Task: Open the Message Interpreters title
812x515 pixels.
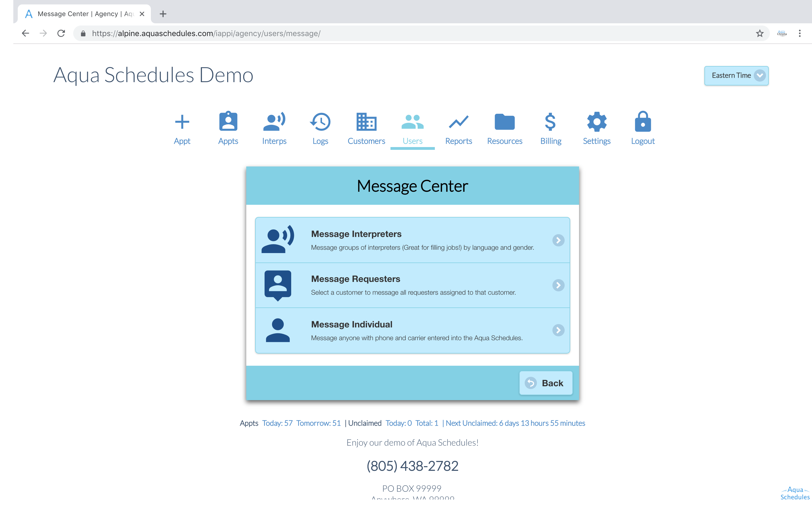Action: click(356, 234)
